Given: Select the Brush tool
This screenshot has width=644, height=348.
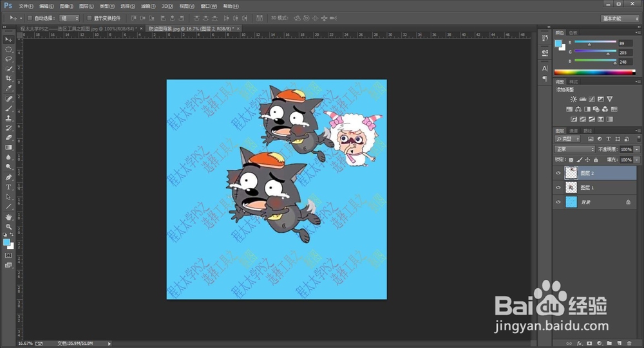Looking at the screenshot, I should tap(8, 108).
